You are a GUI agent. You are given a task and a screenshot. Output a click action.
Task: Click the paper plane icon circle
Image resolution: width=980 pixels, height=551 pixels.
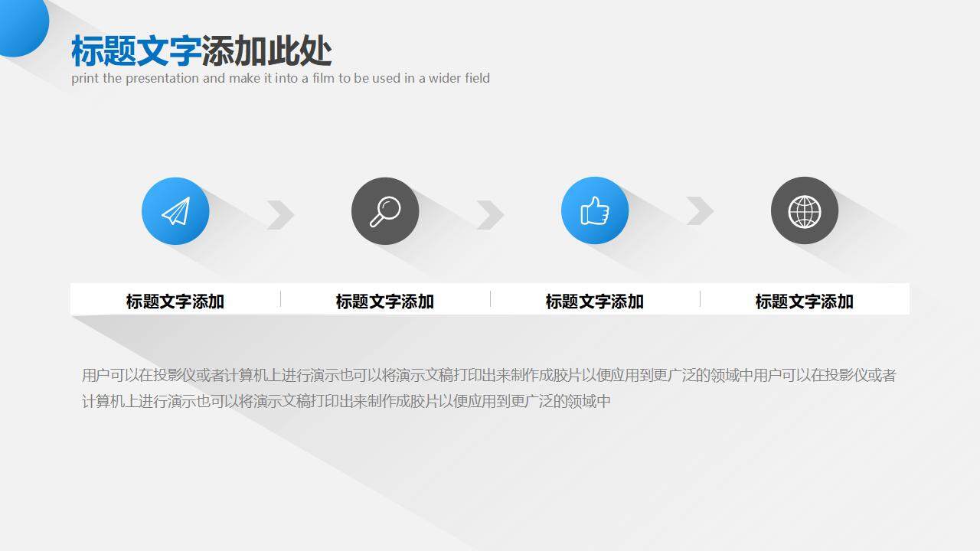point(175,211)
